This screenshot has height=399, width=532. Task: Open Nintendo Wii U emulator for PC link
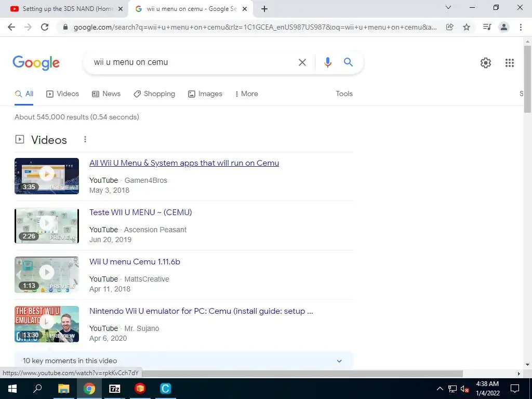201,311
